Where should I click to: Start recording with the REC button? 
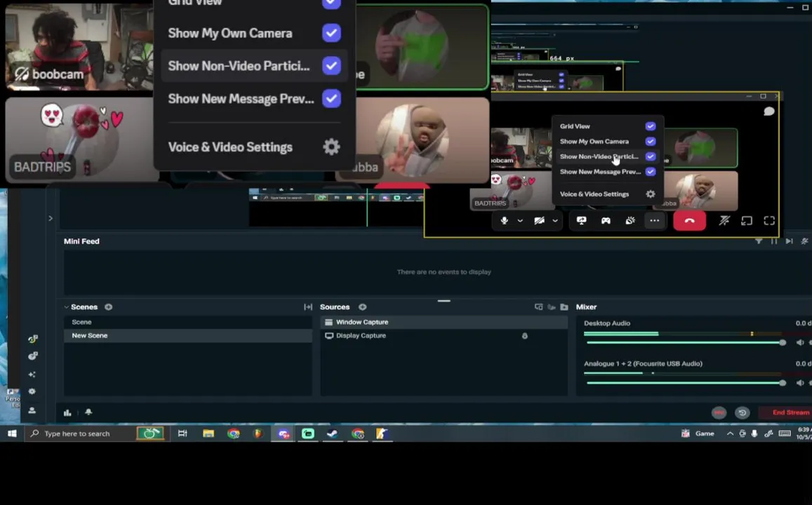point(719,412)
